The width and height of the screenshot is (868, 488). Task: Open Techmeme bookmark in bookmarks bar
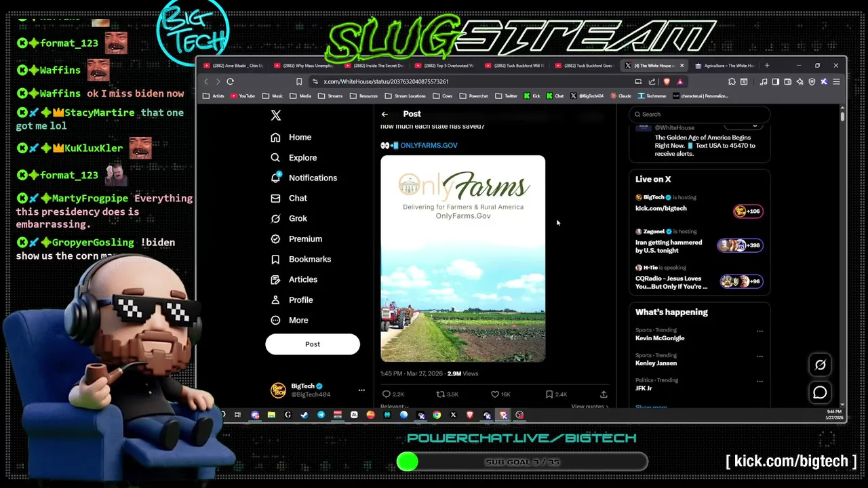click(x=652, y=96)
